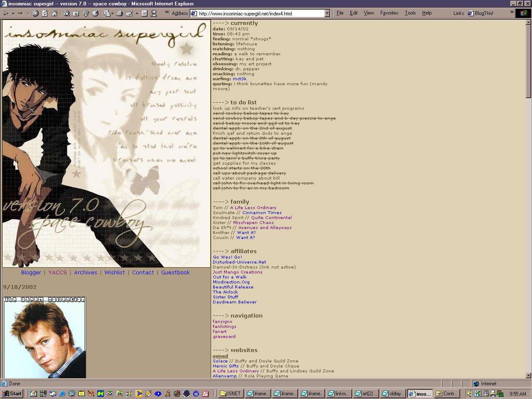Open the Contr... taskbar window

[447, 394]
